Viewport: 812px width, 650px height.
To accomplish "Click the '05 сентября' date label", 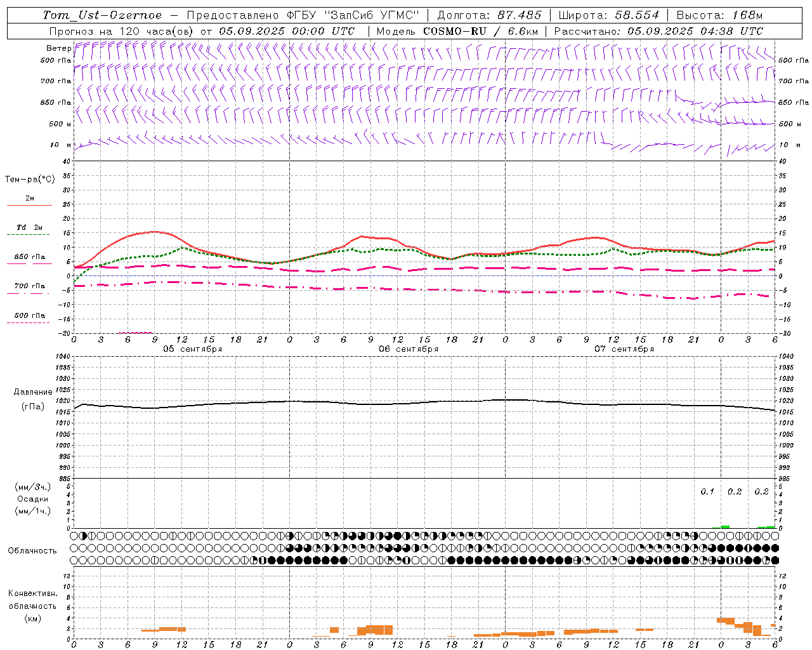I will coord(192,349).
